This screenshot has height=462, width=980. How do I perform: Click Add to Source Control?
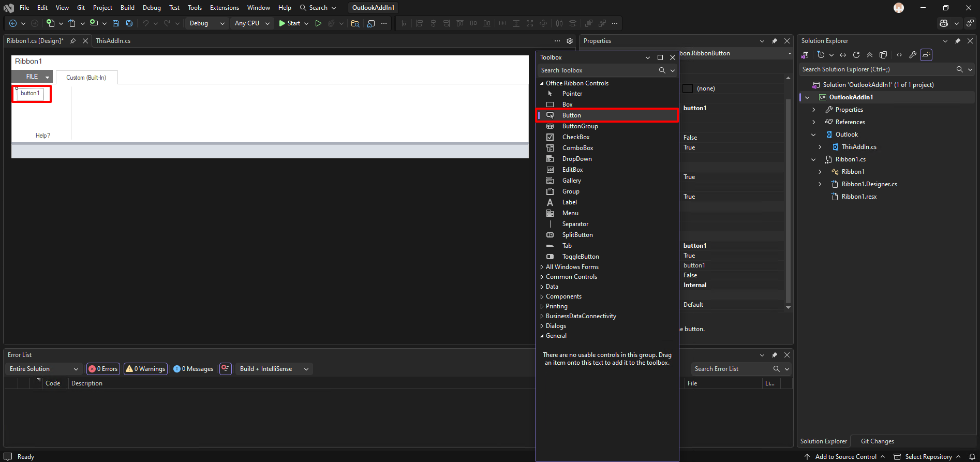(845, 457)
